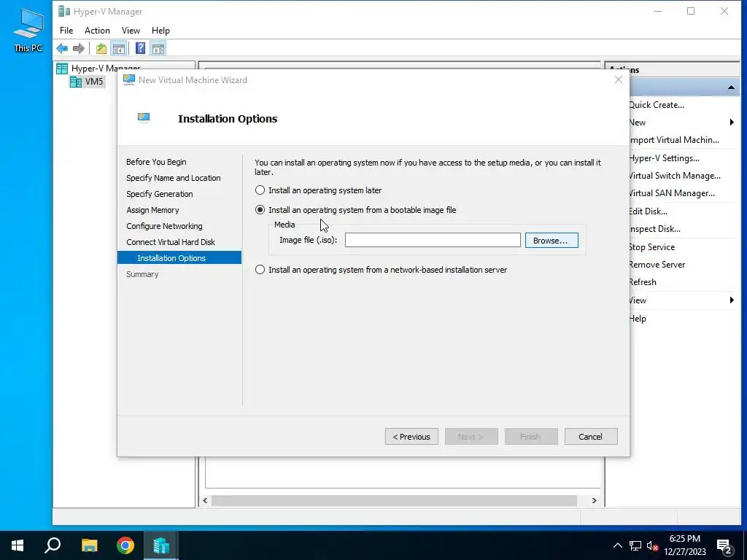This screenshot has height=560, width=747.
Task: Click the Back arrow toolbar icon
Action: point(62,48)
